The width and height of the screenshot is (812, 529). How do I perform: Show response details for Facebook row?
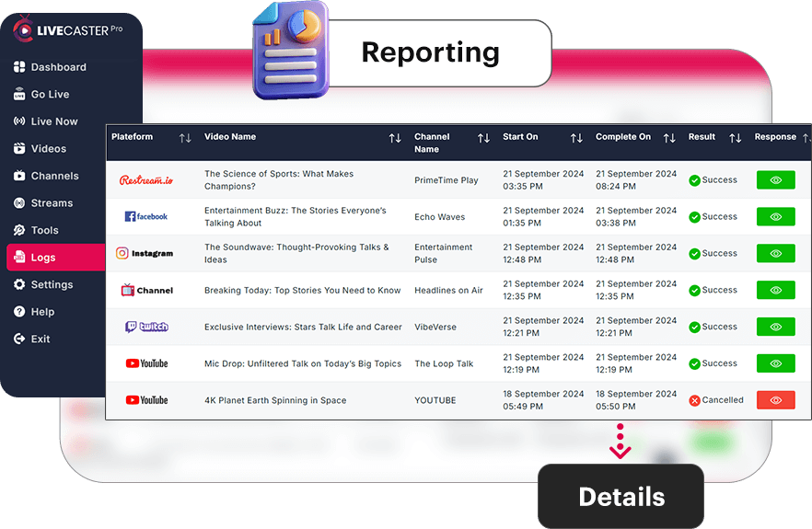point(775,217)
